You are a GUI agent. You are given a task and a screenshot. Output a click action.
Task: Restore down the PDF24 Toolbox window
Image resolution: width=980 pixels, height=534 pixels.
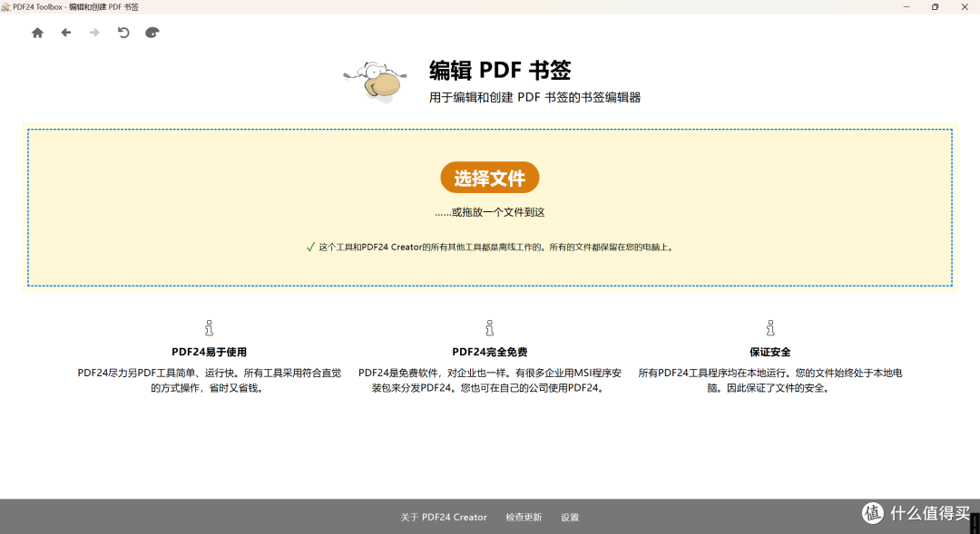pyautogui.click(x=935, y=7)
